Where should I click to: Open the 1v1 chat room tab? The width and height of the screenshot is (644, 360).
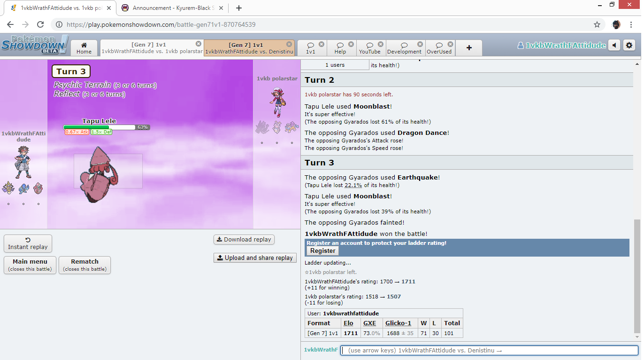[x=311, y=48]
